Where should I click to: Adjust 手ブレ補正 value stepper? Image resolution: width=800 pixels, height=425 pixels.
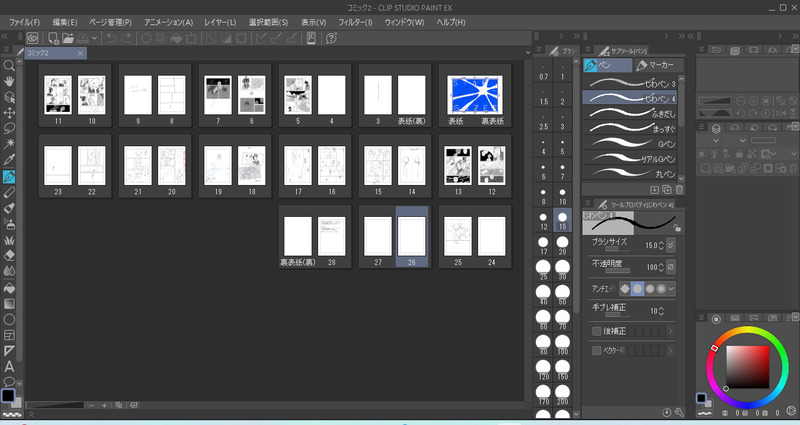(661, 311)
